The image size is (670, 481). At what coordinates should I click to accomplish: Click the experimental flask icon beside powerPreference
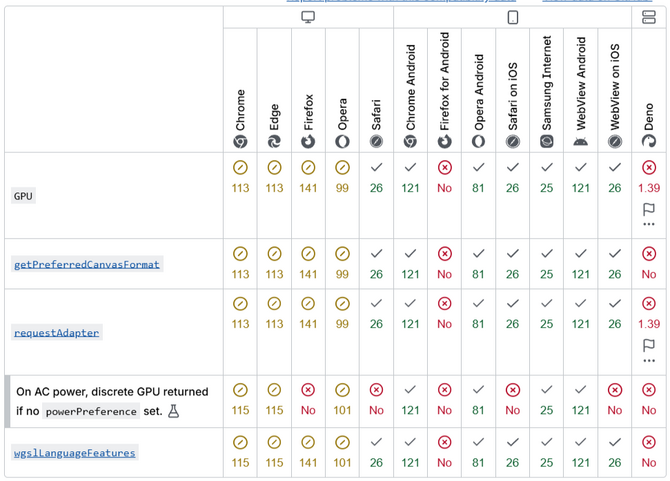point(173,411)
